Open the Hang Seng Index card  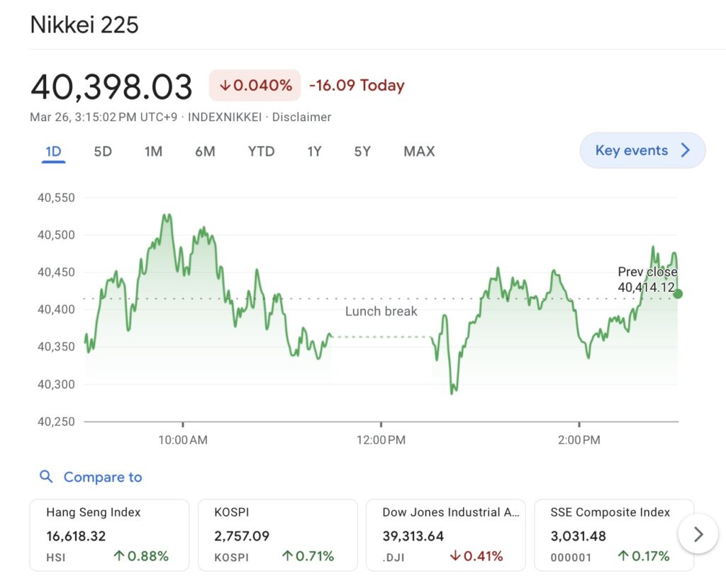click(x=109, y=535)
